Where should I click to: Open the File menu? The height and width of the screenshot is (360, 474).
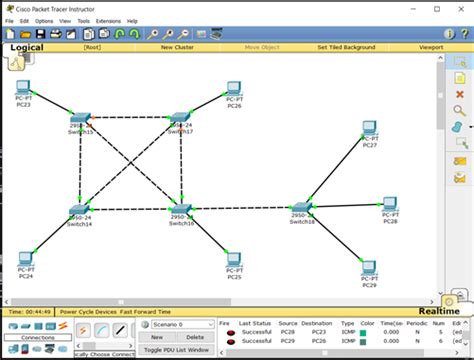coord(9,21)
